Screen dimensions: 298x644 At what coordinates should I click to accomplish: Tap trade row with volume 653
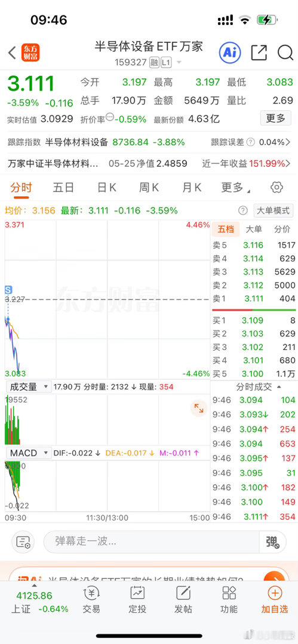(x=254, y=444)
